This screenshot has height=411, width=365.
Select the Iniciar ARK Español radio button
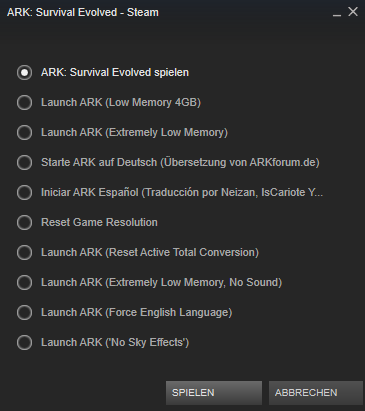[x=25, y=193]
